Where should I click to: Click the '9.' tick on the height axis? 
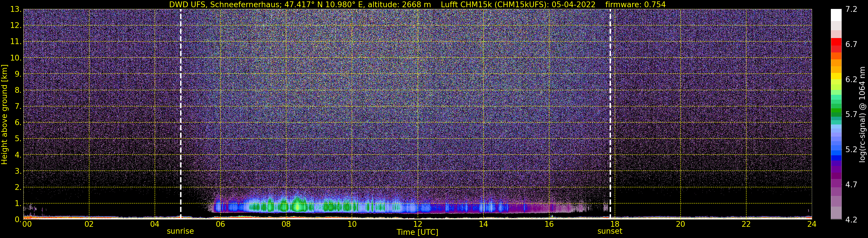click(x=18, y=74)
